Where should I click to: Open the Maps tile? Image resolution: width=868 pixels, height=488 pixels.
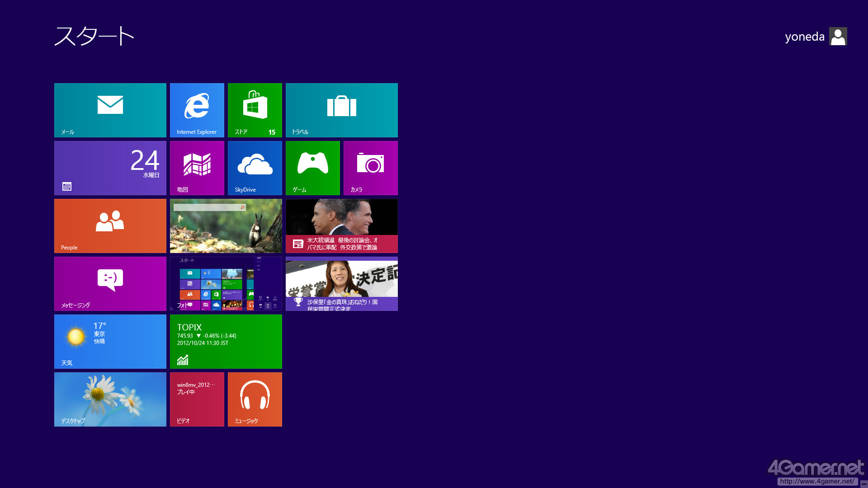197,168
